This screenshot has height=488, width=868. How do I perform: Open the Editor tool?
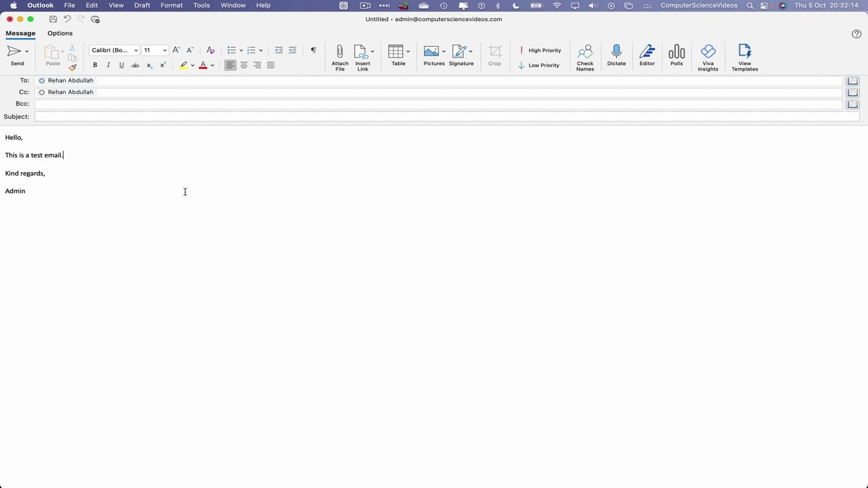point(647,56)
